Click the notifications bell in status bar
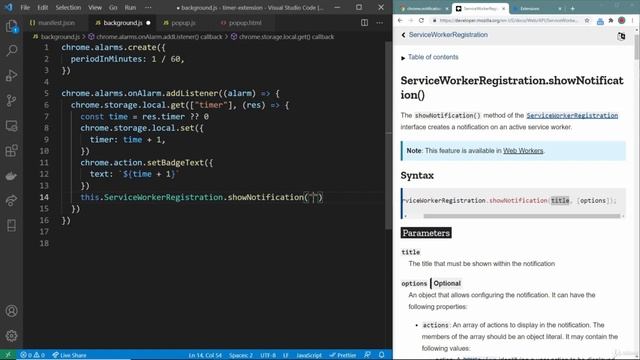The image size is (640, 360). coord(382,355)
